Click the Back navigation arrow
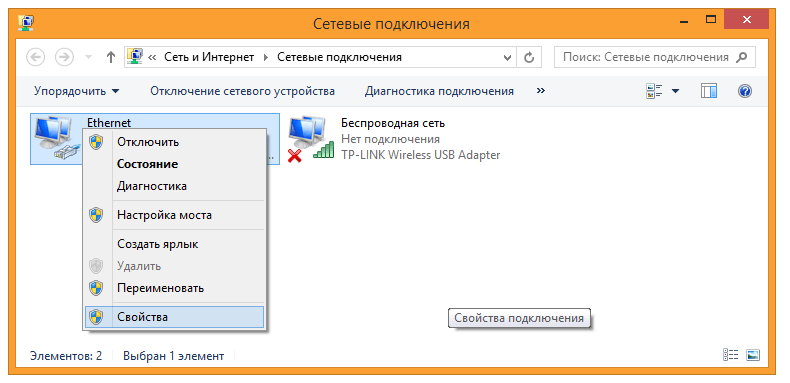790x383 pixels. 35,57
